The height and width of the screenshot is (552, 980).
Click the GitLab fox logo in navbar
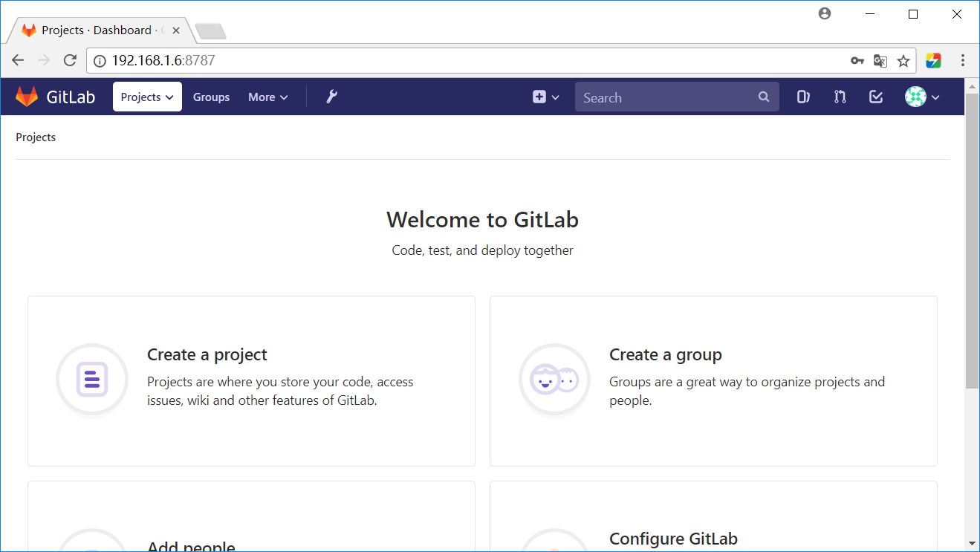pyautogui.click(x=27, y=97)
